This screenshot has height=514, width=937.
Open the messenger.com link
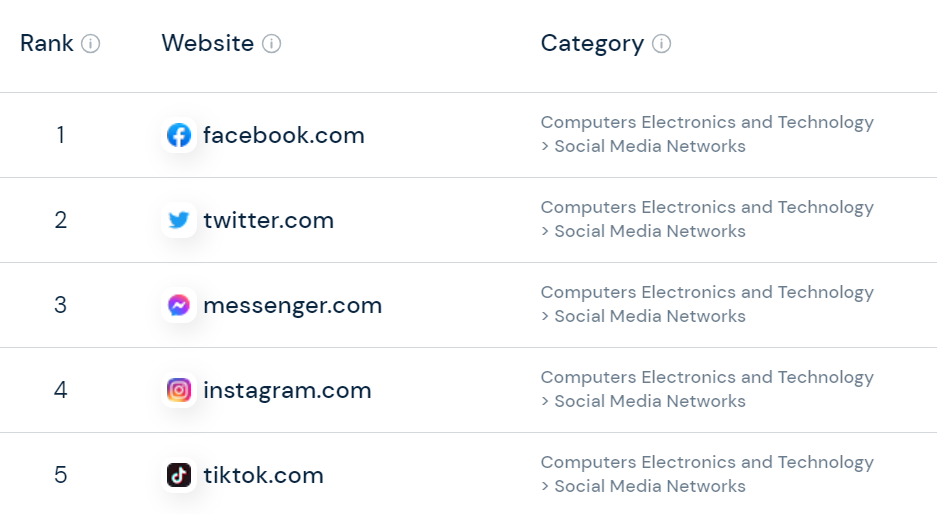pyautogui.click(x=292, y=305)
